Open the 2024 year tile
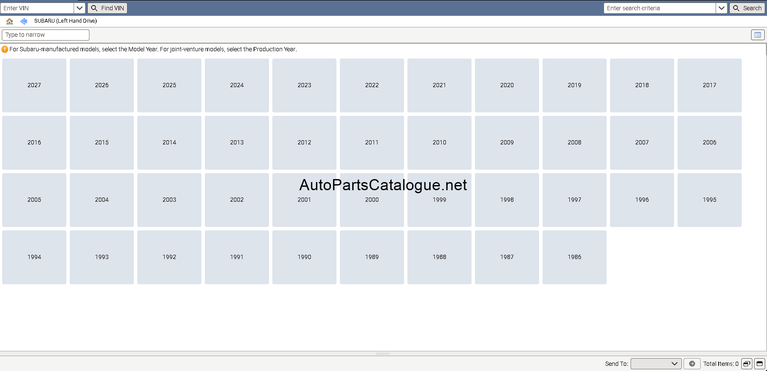Image resolution: width=767 pixels, height=371 pixels. 237,85
